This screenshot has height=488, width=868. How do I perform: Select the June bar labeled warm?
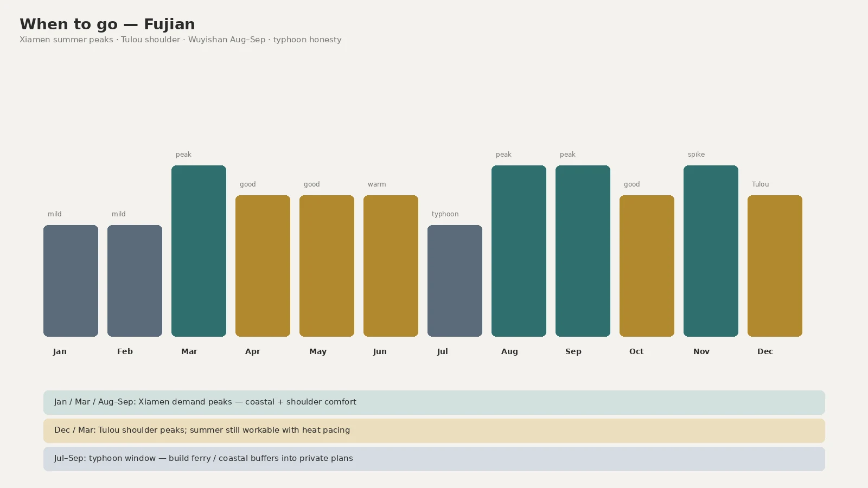[x=391, y=266]
